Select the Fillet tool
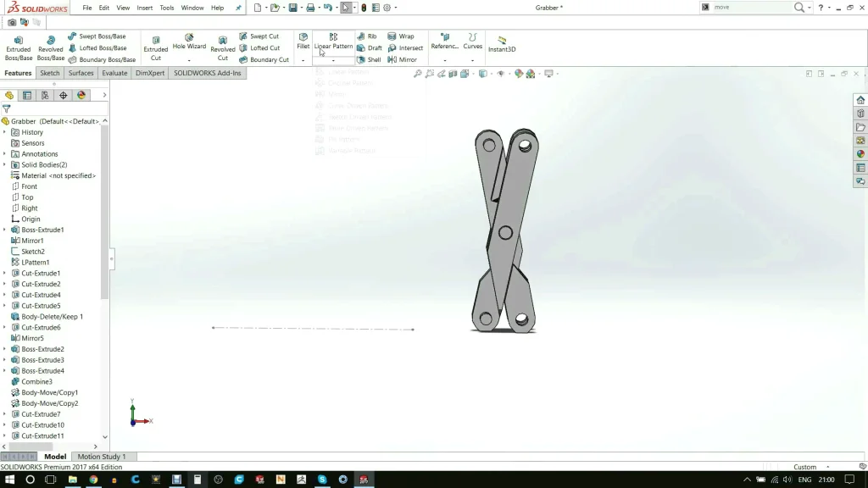Image resolution: width=868 pixels, height=488 pixels. pos(303,42)
